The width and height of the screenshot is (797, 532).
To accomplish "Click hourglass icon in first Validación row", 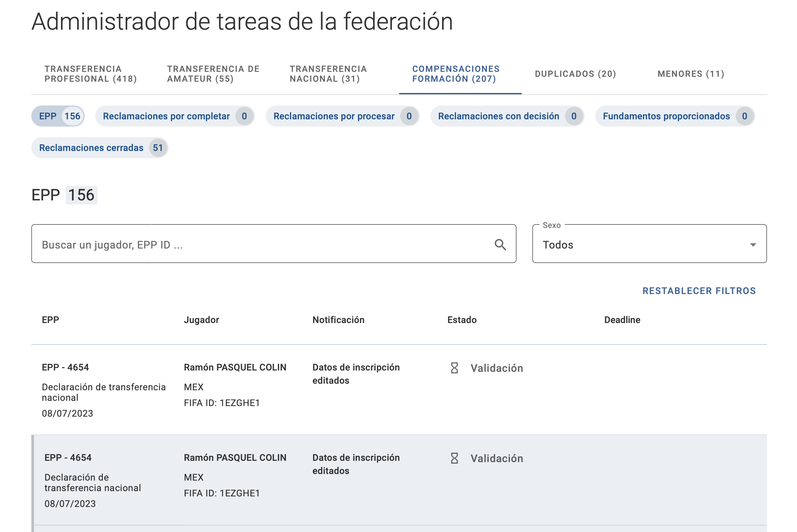I will click(x=454, y=368).
